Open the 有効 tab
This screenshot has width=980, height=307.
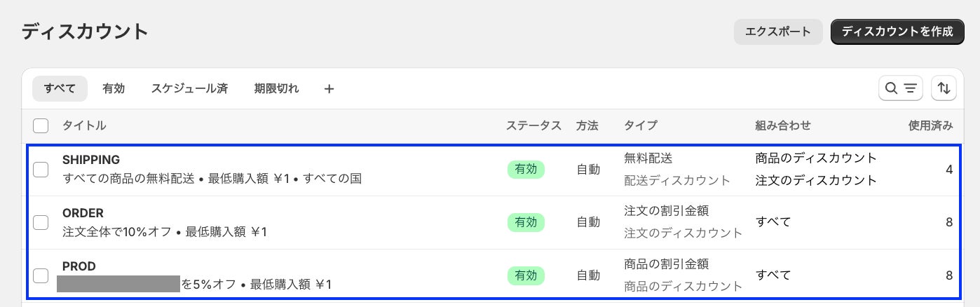click(x=114, y=89)
